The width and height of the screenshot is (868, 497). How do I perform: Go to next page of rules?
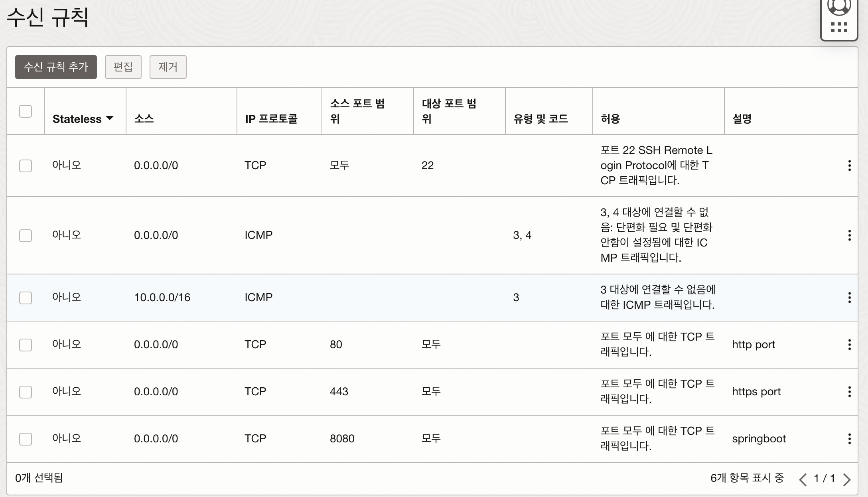point(847,479)
